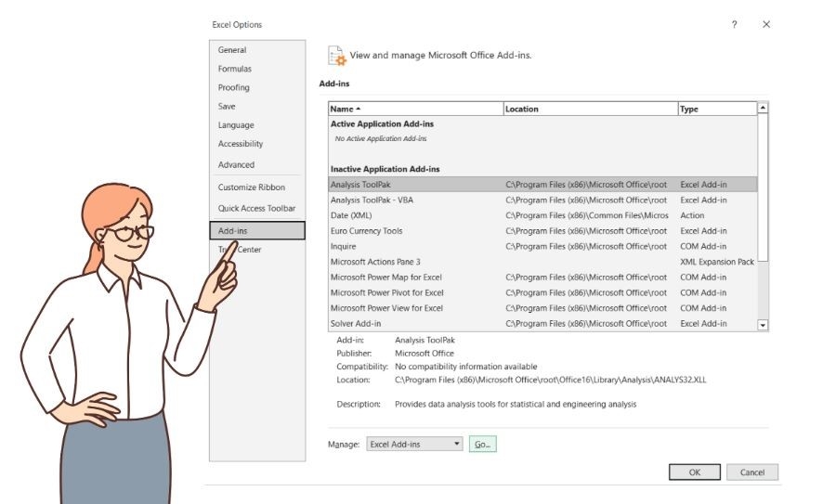Viewport: 836px width, 504px height.
Task: Click the Cancel button
Action: click(752, 472)
